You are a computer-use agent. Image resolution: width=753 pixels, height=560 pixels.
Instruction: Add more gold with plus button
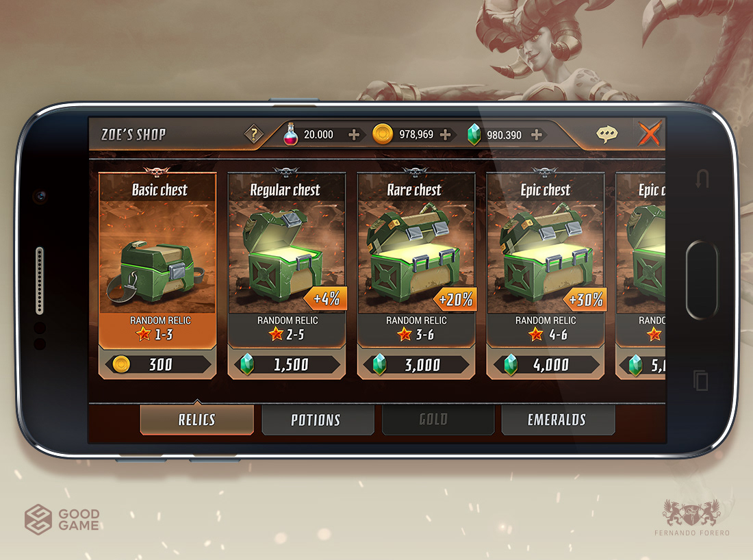(445, 134)
